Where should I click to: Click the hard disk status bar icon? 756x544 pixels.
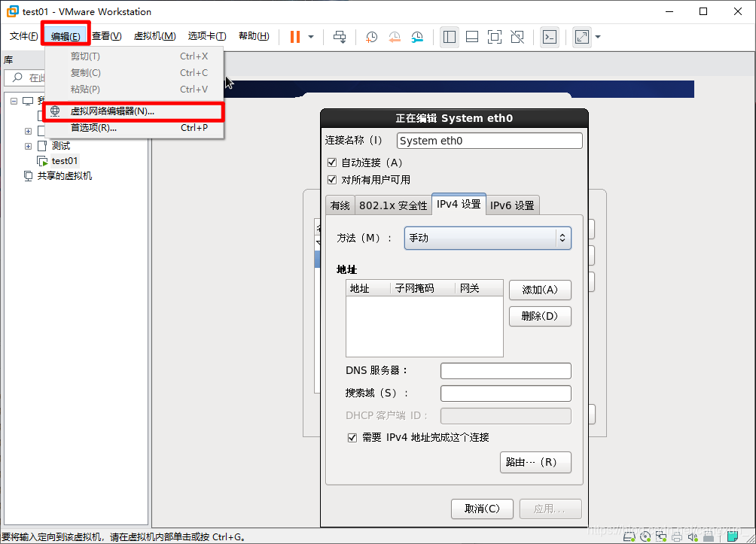pyautogui.click(x=629, y=536)
